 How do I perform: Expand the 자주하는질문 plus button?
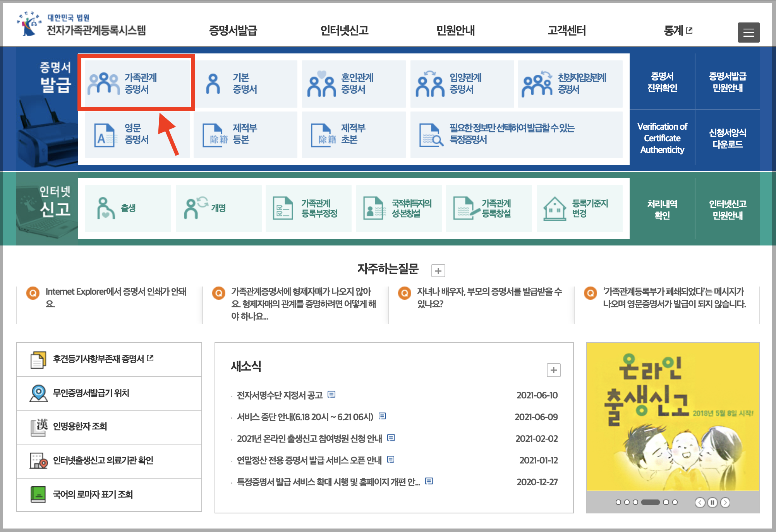[x=438, y=271]
